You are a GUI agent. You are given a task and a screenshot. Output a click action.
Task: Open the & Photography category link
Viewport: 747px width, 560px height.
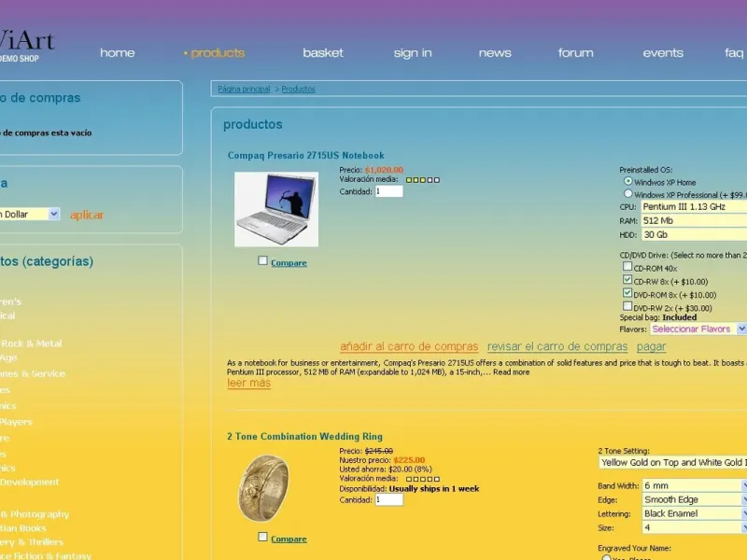pos(35,514)
